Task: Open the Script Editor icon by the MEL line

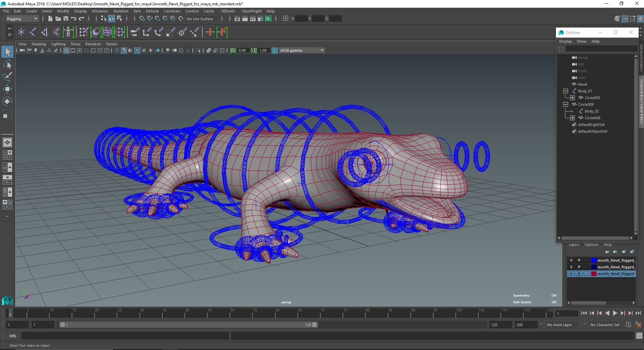Action: (639, 336)
